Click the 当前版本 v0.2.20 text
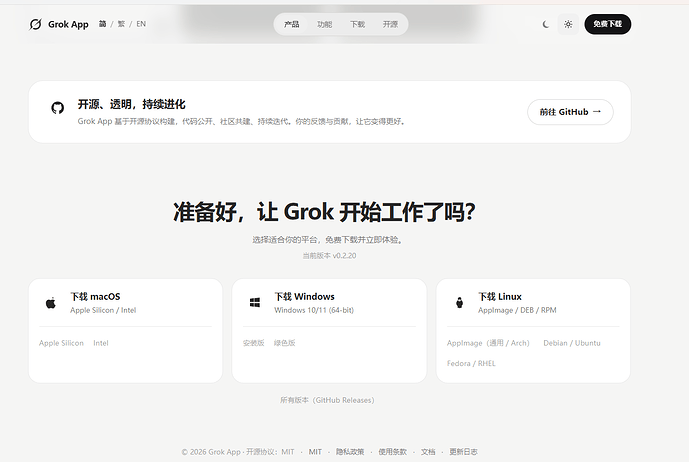689x462 pixels. coord(330,255)
